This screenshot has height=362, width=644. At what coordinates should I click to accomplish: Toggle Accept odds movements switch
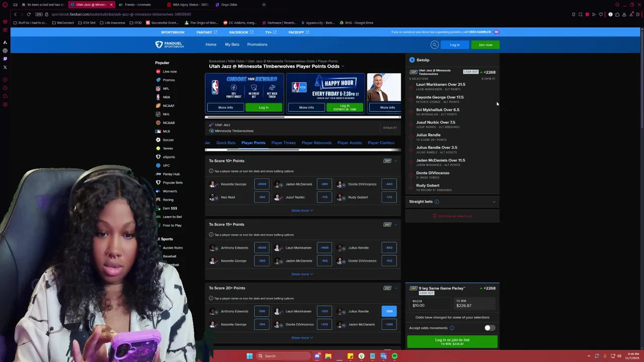pyautogui.click(x=489, y=328)
